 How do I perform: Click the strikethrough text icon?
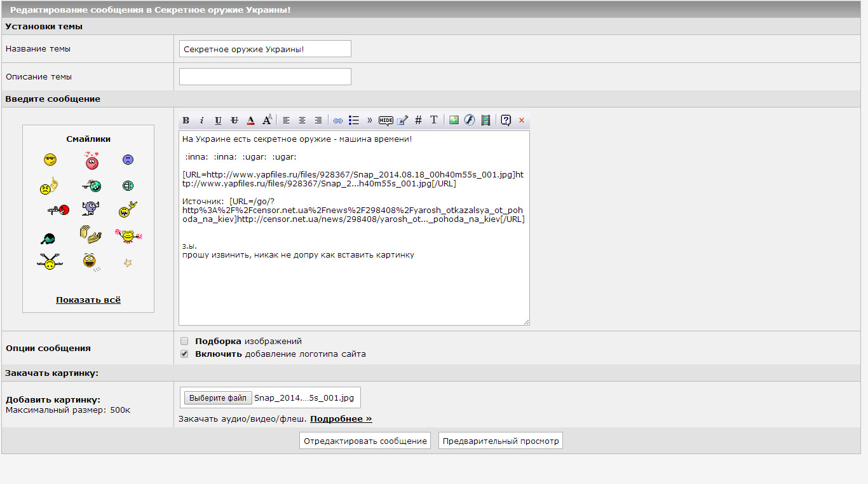click(x=234, y=120)
